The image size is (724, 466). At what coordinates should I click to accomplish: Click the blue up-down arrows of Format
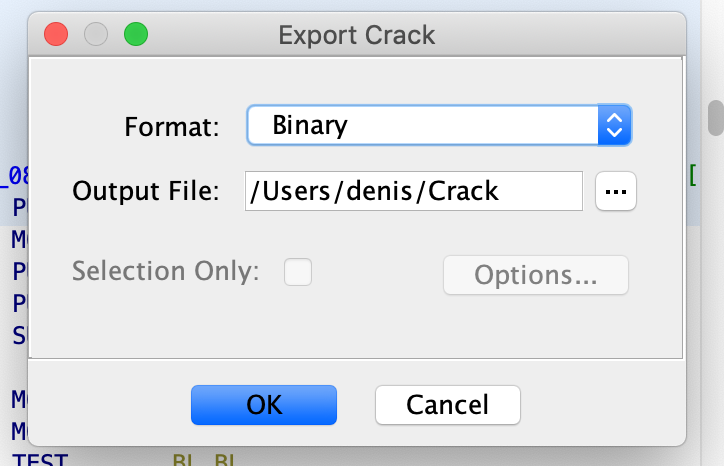[614, 125]
